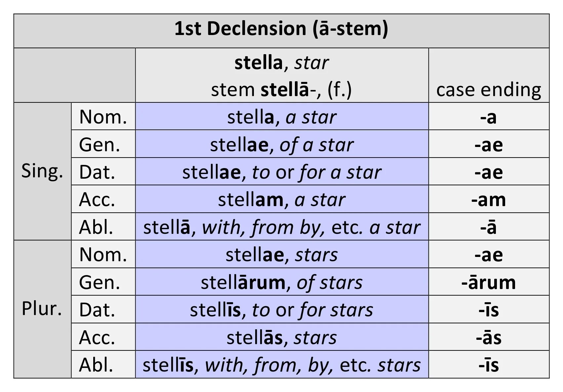Click the 'Plur.' row group label

pos(42,309)
